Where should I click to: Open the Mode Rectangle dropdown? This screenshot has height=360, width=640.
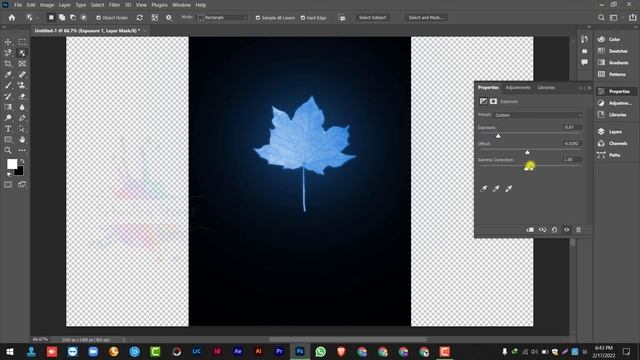(222, 18)
